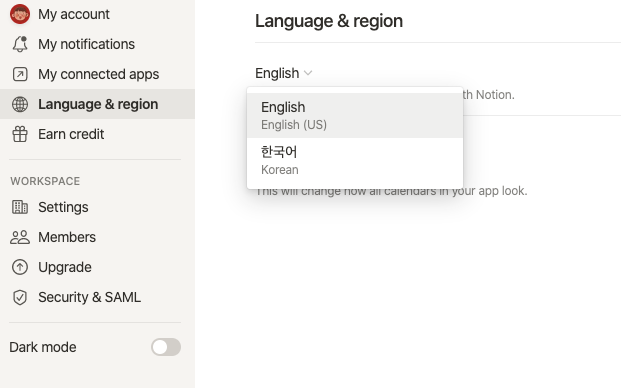Image resolution: width=621 pixels, height=388 pixels.
Task: Click the Dark mode label
Action: click(43, 347)
